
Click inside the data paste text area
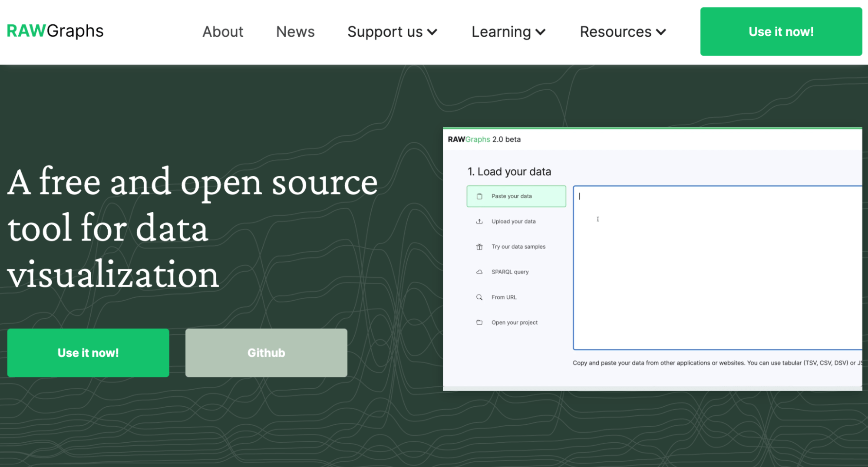click(717, 268)
